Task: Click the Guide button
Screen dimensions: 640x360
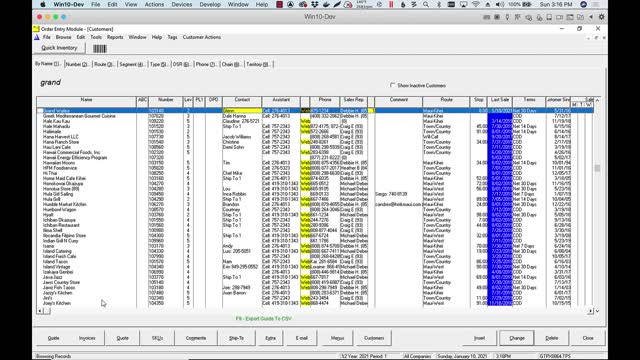Action: pos(53,338)
